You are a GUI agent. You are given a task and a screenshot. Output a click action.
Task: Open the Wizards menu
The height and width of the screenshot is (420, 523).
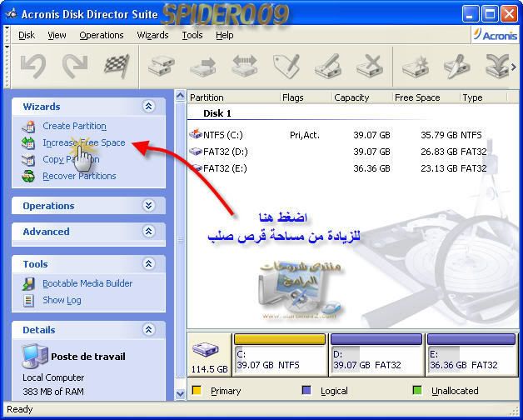pos(152,35)
